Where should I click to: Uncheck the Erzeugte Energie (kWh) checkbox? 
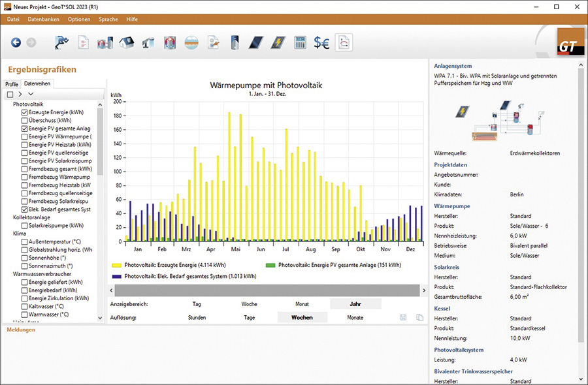tap(25, 113)
